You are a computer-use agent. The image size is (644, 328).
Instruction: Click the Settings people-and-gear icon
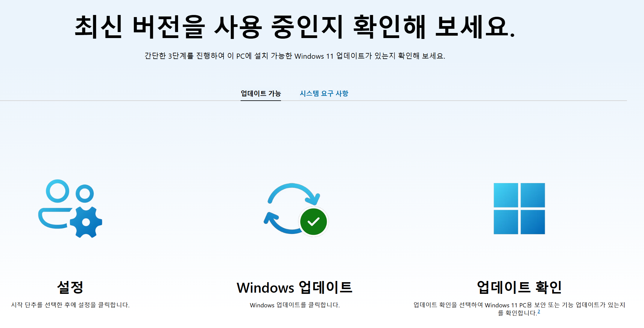coord(70,209)
